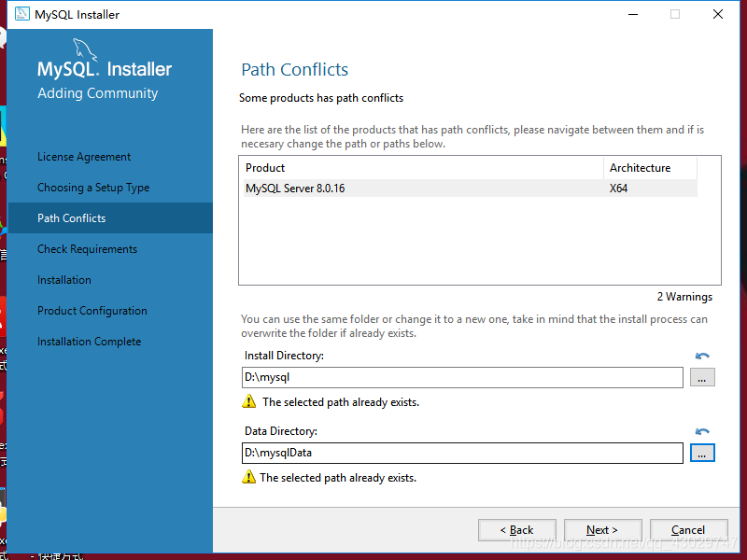Cancel the MySQL installation
747x560 pixels.
[688, 530]
